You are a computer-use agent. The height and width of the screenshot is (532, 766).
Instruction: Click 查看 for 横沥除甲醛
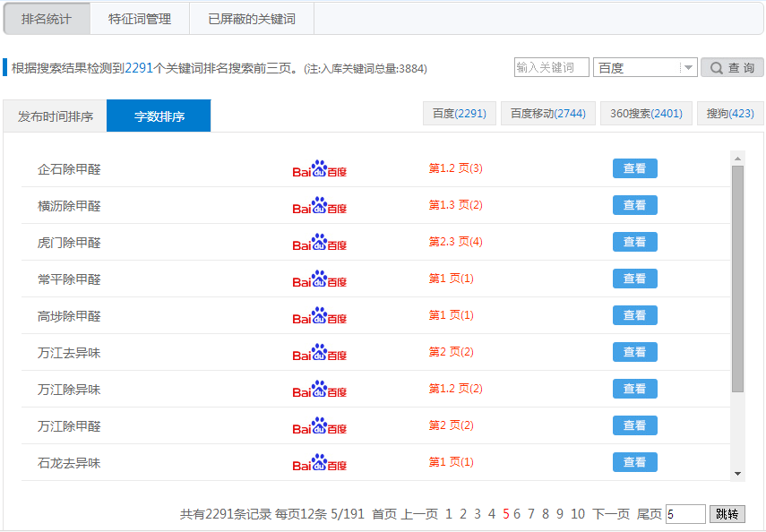pyautogui.click(x=634, y=205)
